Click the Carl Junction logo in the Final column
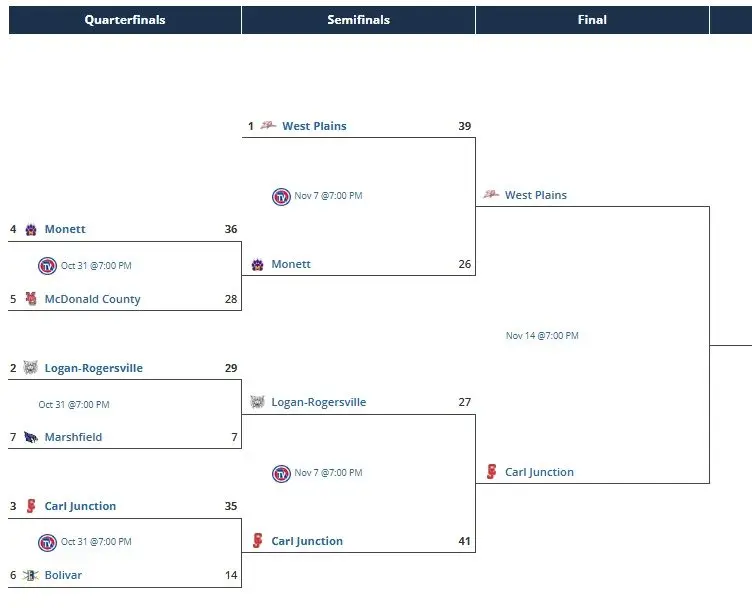 (491, 472)
